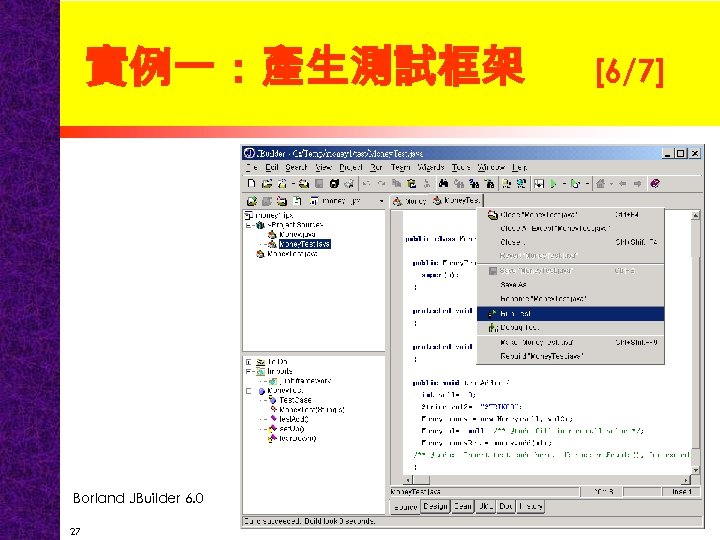
Task: Open the Tools menu
Action: pyautogui.click(x=461, y=168)
